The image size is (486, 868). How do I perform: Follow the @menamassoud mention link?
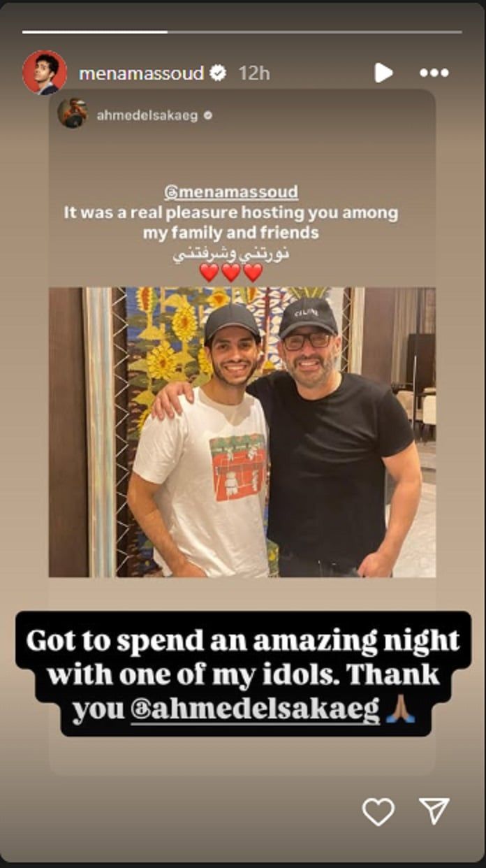coord(230,192)
